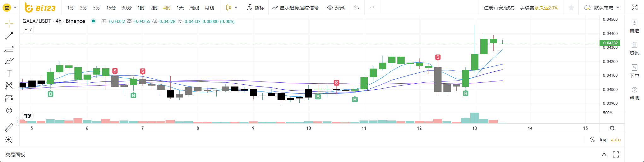This screenshot has height=162, width=644.
Task: Select the brush shapes tool
Action: click(9, 61)
